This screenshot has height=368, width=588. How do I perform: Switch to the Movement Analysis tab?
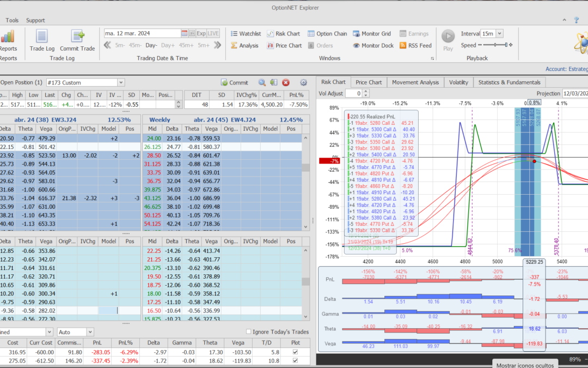[x=415, y=82]
